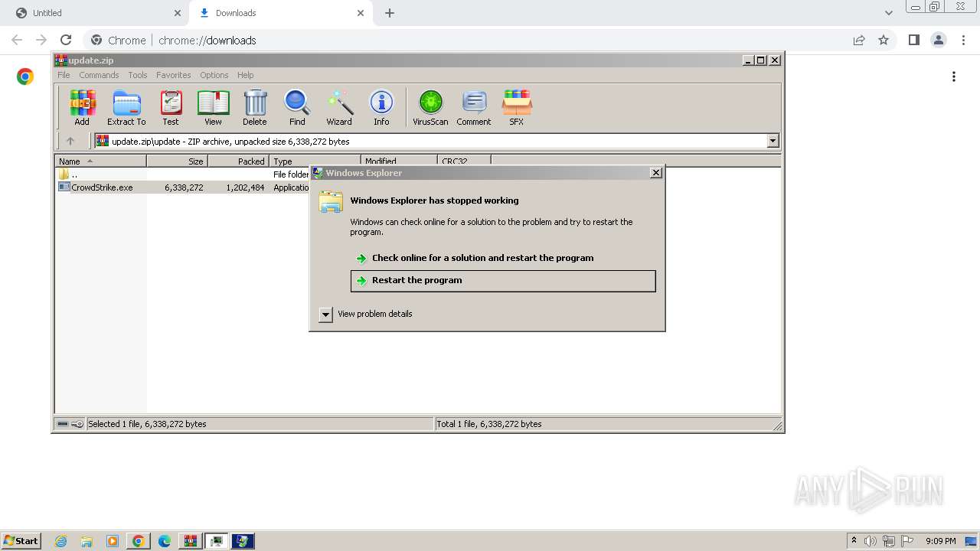This screenshot has width=980, height=551.
Task: Open Chrome tab search chevron
Action: (889, 13)
